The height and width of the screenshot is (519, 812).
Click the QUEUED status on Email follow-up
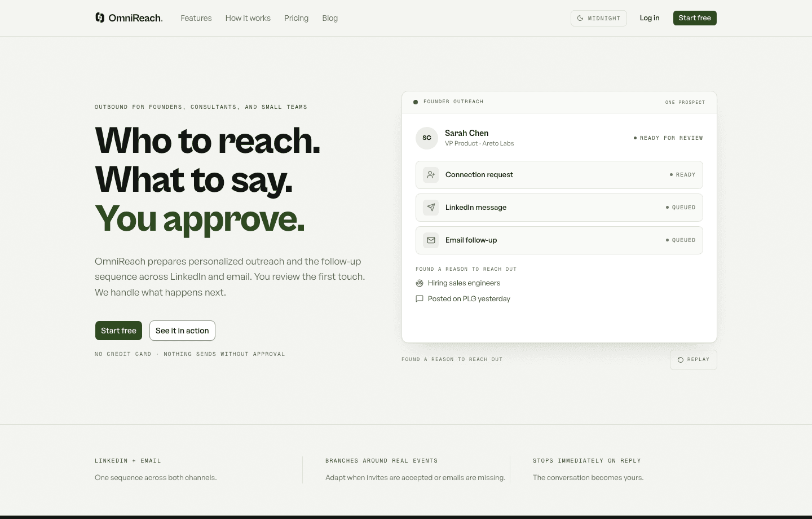pyautogui.click(x=681, y=240)
